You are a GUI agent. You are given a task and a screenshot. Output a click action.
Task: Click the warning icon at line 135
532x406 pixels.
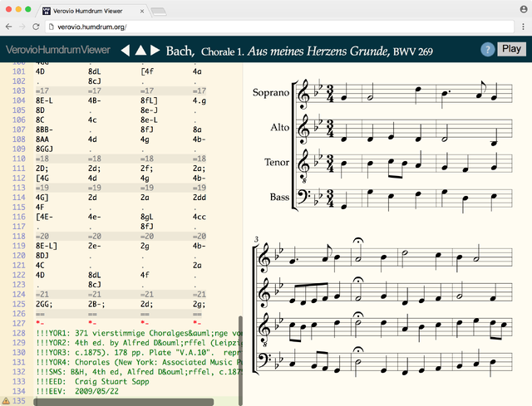point(7,401)
